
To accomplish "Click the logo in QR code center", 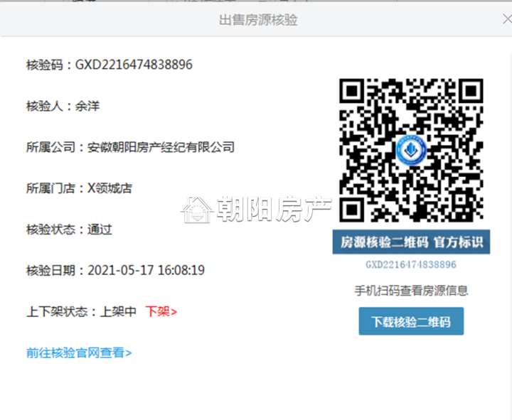I will (411, 150).
